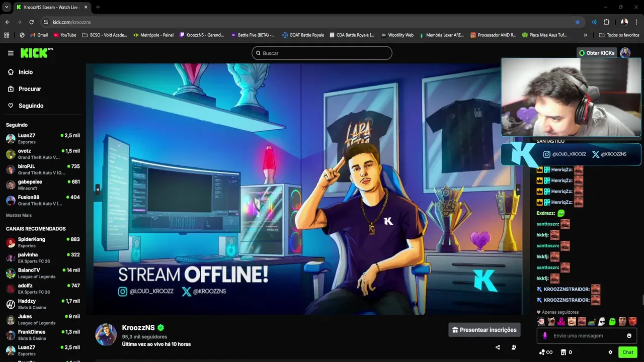Image resolution: width=644 pixels, height=362 pixels.
Task: Open the browser extensions puzzle icon
Action: (x=606, y=22)
